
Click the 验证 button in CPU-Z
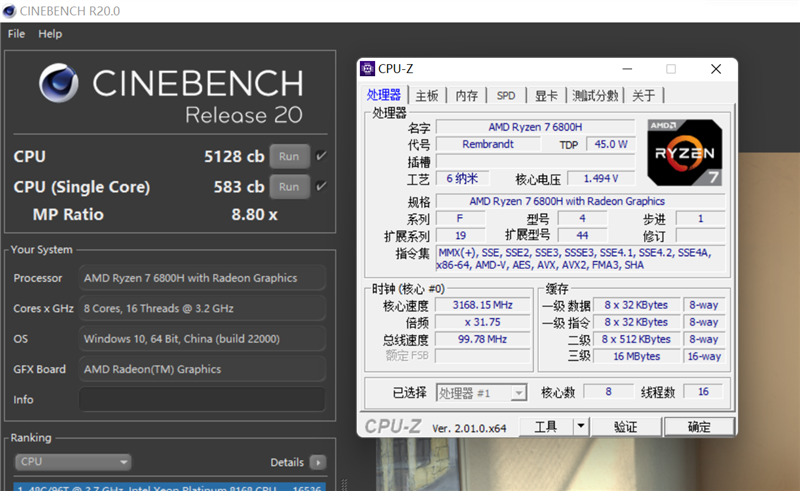point(626,427)
